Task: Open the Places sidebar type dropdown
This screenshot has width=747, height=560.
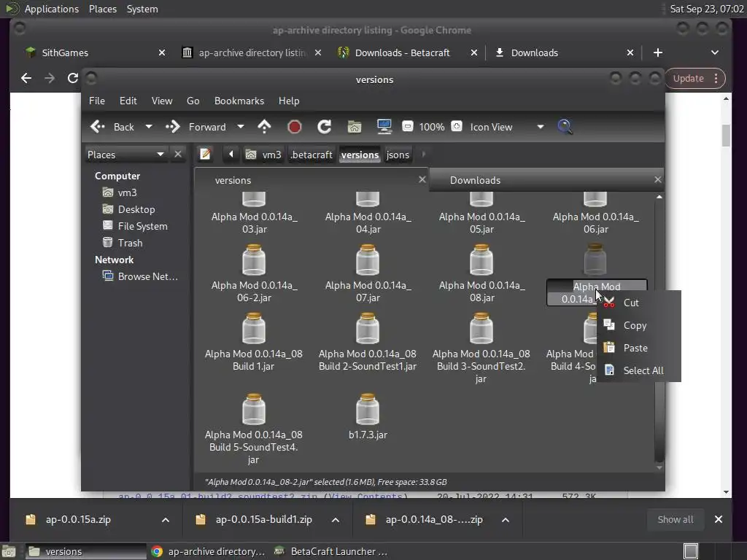Action: (x=125, y=155)
